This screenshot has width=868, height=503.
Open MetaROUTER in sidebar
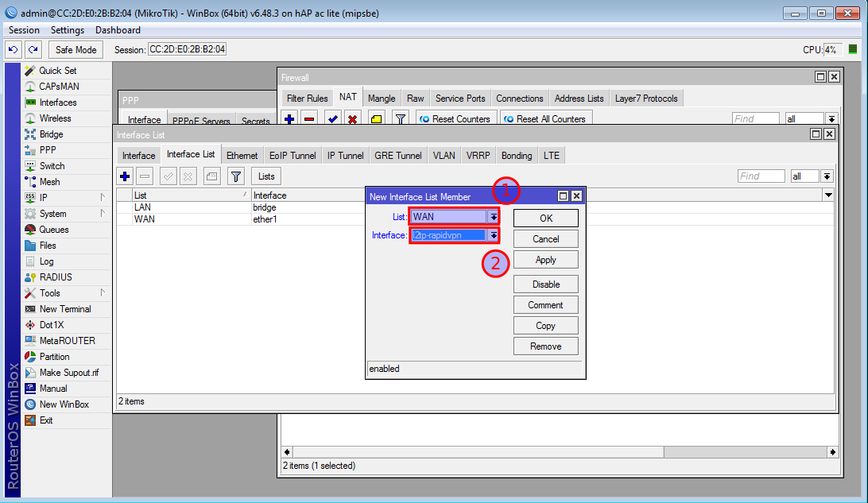(67, 341)
